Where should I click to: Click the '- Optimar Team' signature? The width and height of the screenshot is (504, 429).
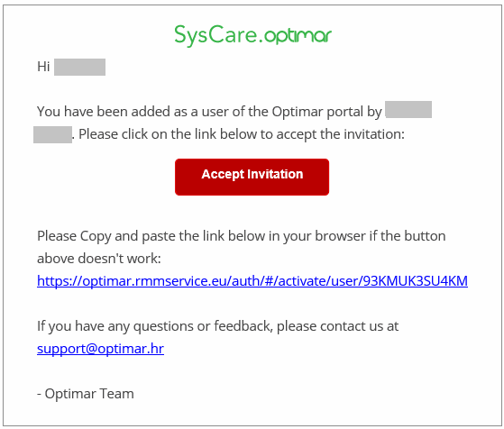86,394
